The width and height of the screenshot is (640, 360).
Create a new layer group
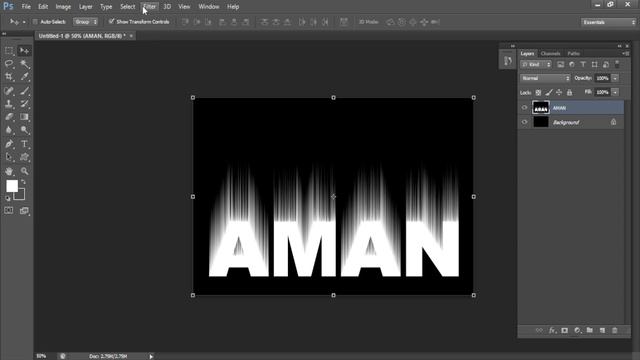tap(590, 330)
